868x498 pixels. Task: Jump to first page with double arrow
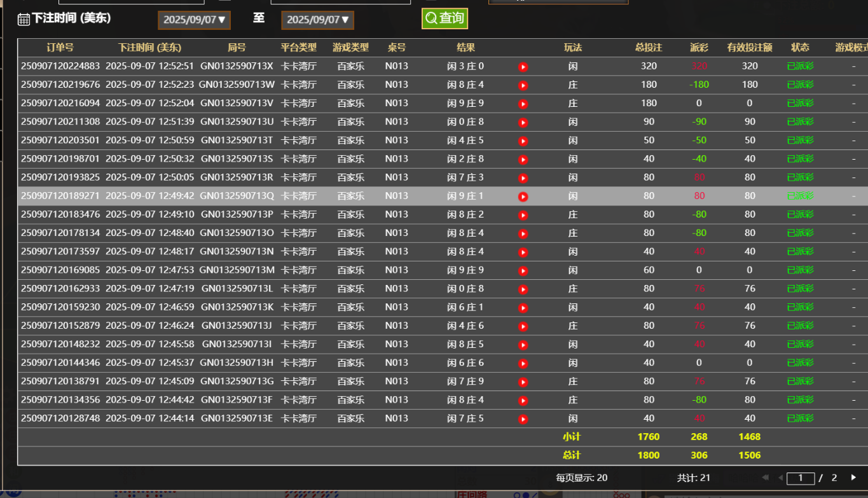click(765, 478)
